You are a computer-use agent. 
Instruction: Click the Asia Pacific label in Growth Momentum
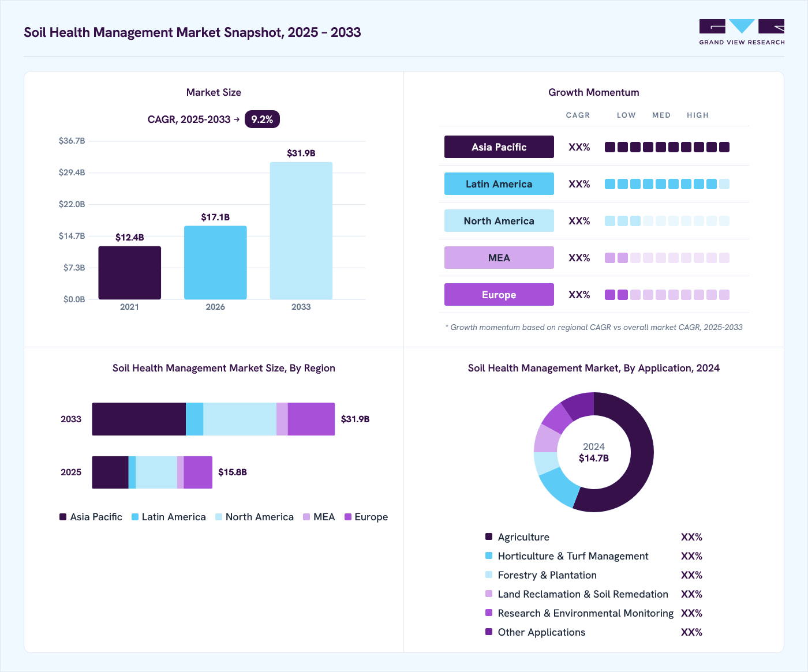499,147
